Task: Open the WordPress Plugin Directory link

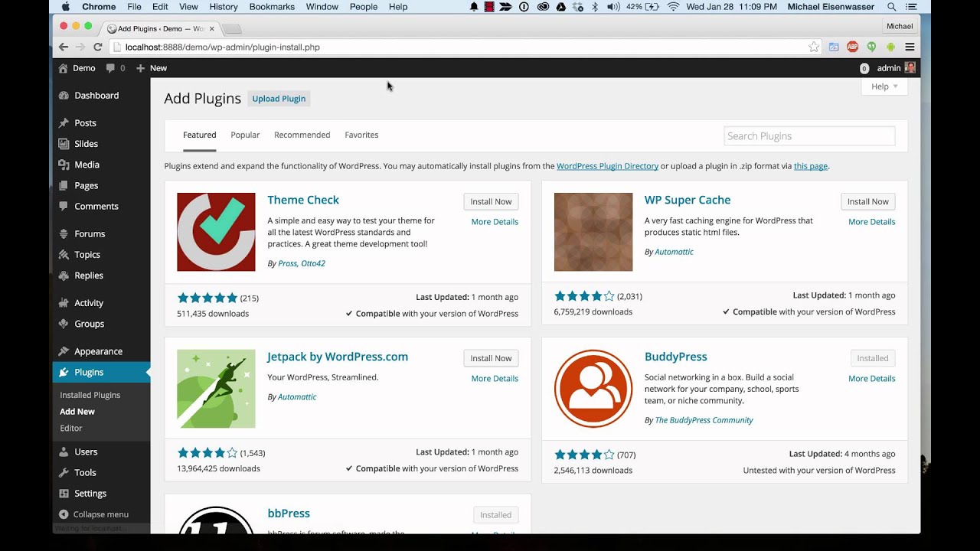Action: pos(607,166)
